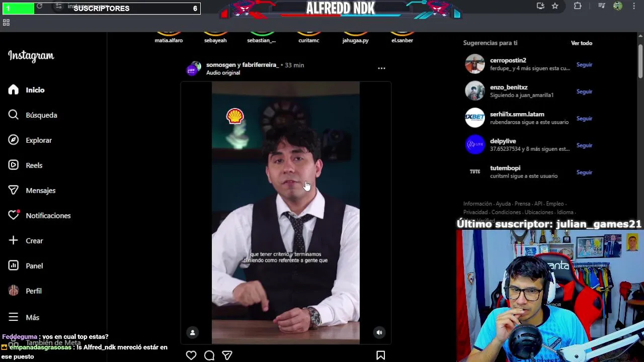This screenshot has width=644, height=362.
Task: Share post with paper plane icon
Action: [227, 355]
